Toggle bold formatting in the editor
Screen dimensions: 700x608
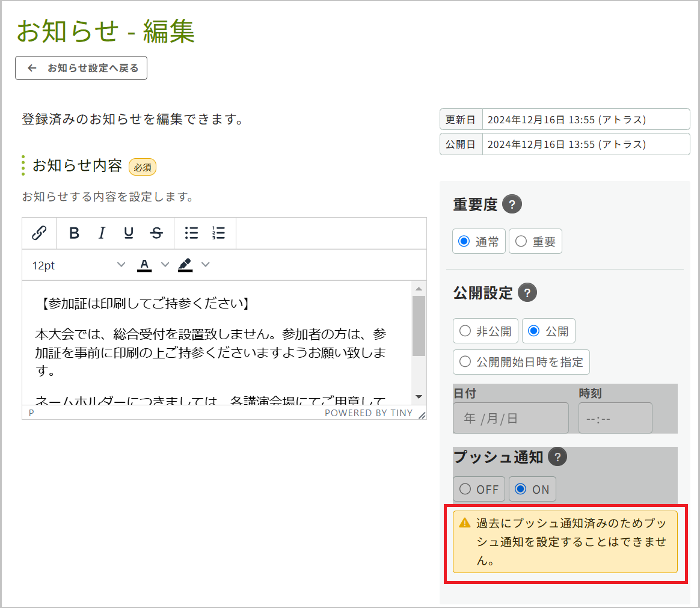pos(73,233)
